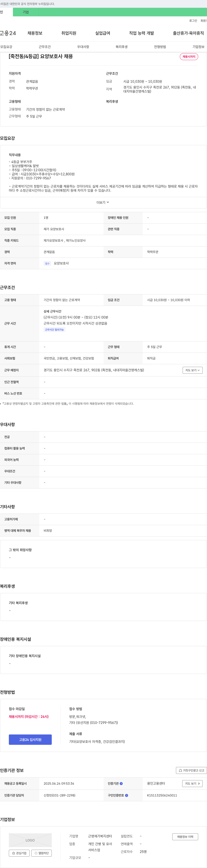Jump to 근무조건 section tab
The height and width of the screenshot is (868, 207).
44,47
